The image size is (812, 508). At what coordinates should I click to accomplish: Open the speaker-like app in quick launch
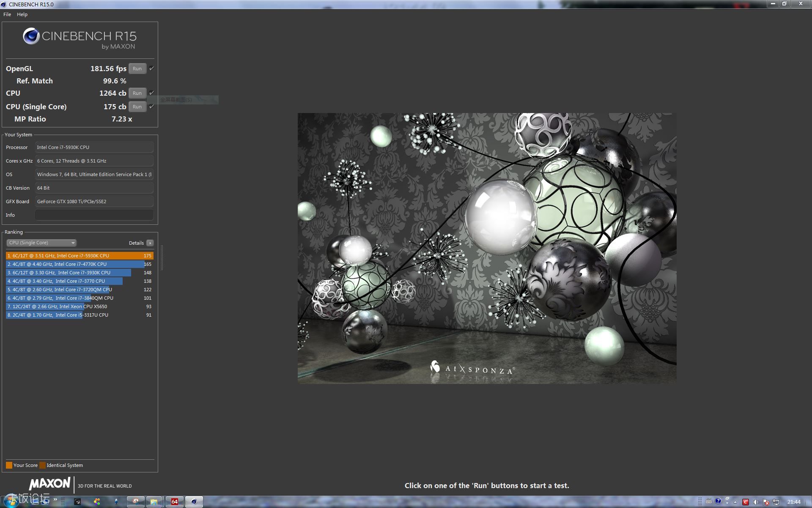click(77, 502)
